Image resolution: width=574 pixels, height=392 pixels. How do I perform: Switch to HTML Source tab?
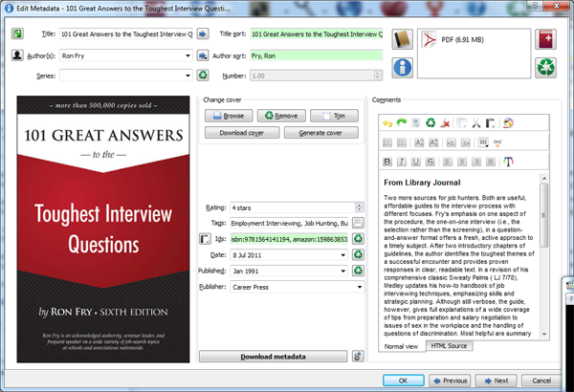[x=450, y=346]
